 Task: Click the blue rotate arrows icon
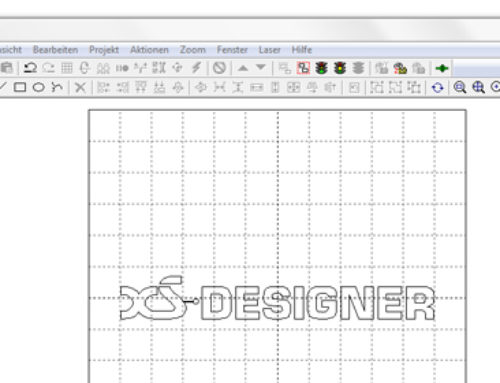point(437,88)
